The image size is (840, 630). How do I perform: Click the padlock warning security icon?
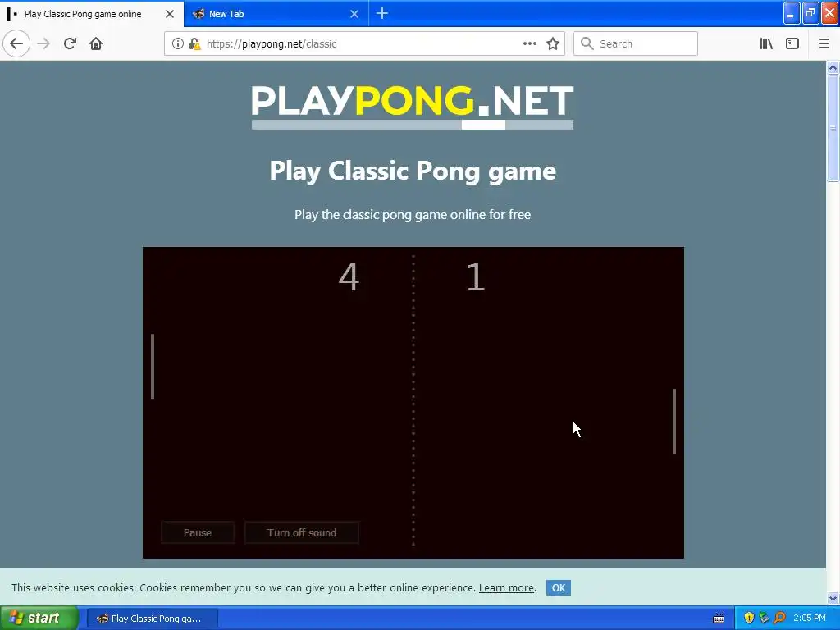[x=194, y=44]
